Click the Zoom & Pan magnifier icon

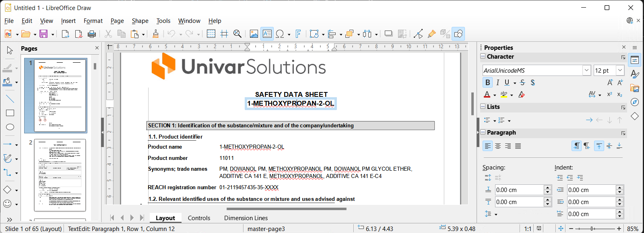(x=237, y=34)
